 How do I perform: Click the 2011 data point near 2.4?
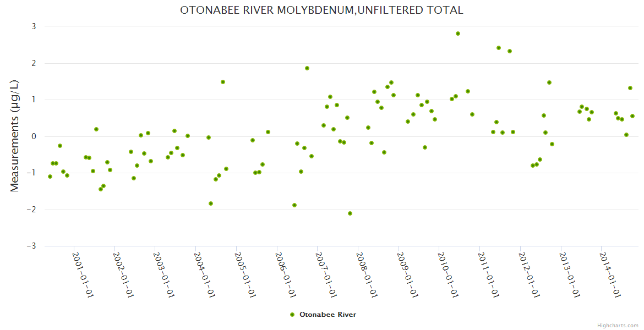[499, 48]
